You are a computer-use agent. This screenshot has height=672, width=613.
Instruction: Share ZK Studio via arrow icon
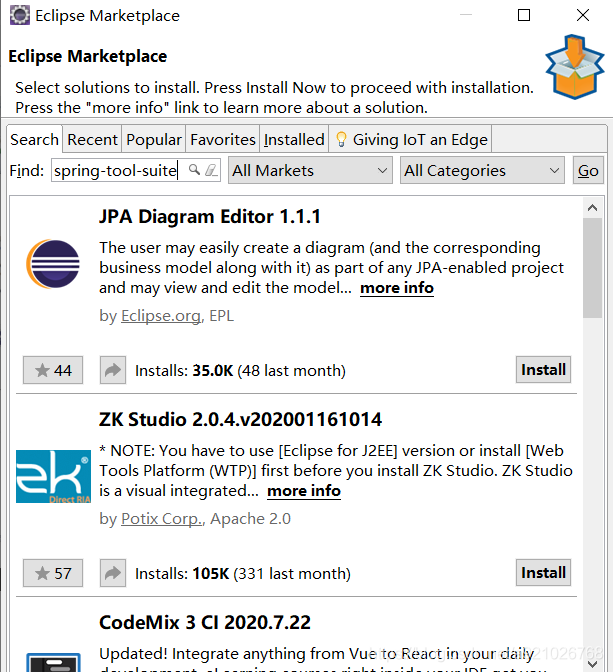click(113, 573)
